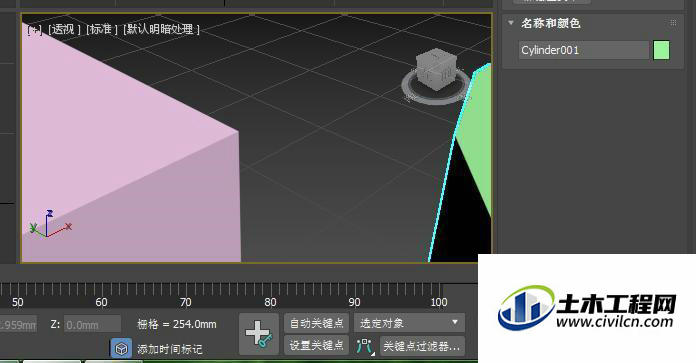Click the ViewCube navigation widget
Image resolution: width=696 pixels, height=363 pixels.
(x=436, y=76)
